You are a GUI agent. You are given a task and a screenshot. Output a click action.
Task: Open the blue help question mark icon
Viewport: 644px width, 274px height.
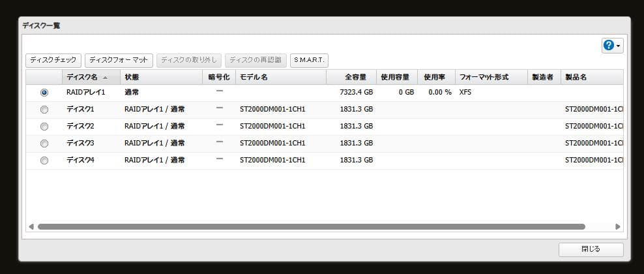pos(609,45)
